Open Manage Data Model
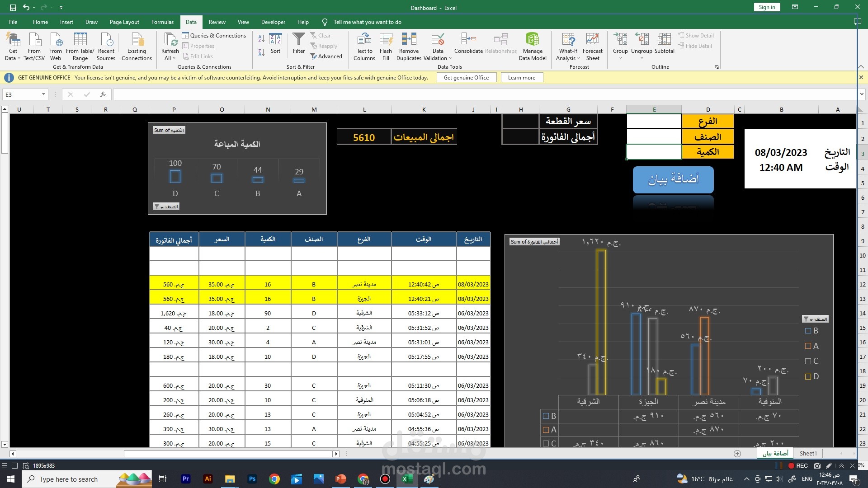Image resolution: width=868 pixels, height=488 pixels. point(533,40)
